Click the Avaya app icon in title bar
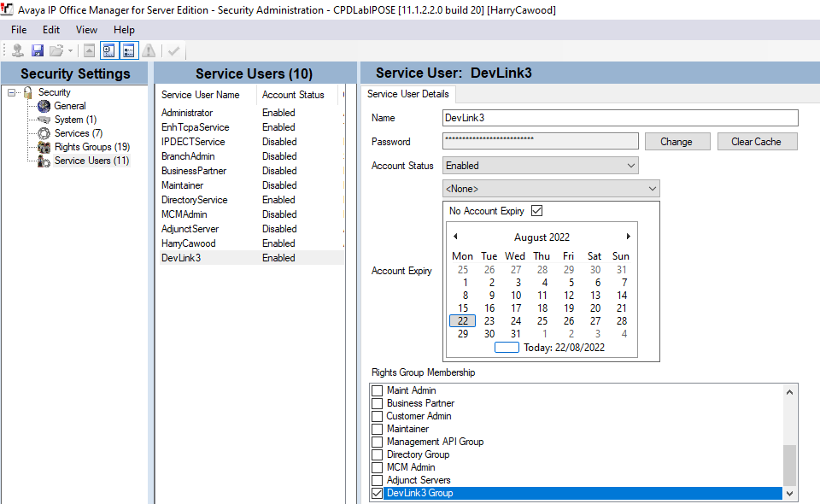The height and width of the screenshot is (504, 820). pyautogui.click(x=7, y=9)
